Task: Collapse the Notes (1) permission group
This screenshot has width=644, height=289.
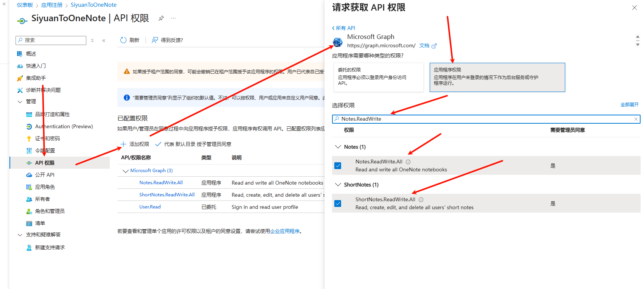Action: [x=338, y=147]
